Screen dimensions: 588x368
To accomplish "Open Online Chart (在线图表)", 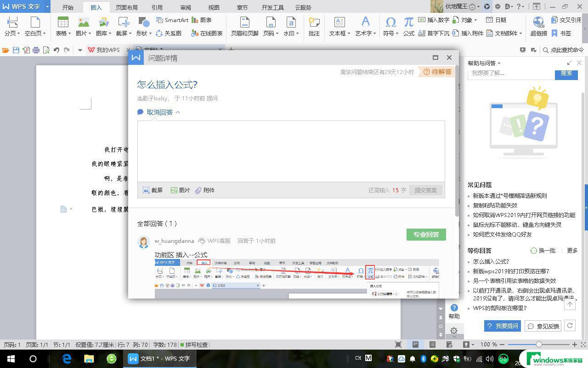I will 207,33.
